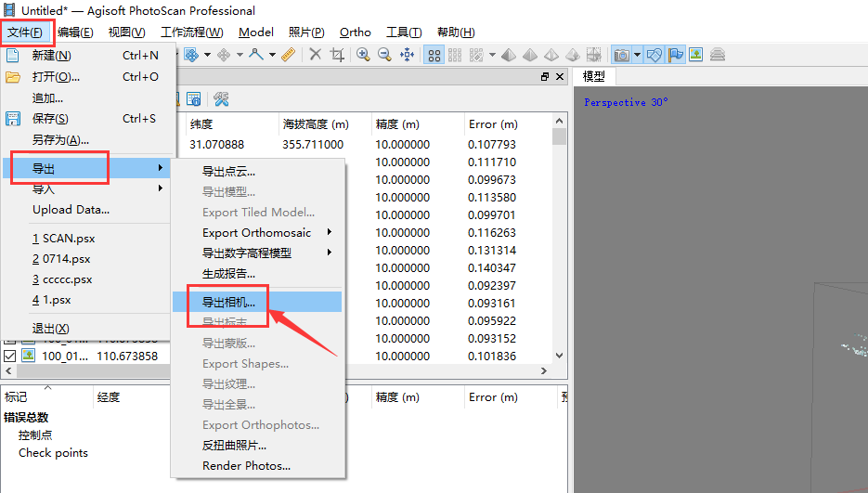Open the 照片(P) menu
868x493 pixels.
coord(306,32)
